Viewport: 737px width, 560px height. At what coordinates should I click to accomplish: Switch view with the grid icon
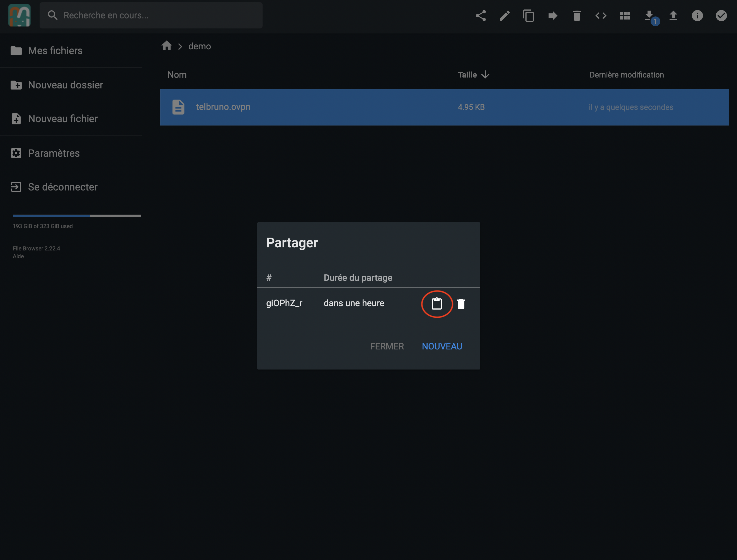[x=625, y=16]
